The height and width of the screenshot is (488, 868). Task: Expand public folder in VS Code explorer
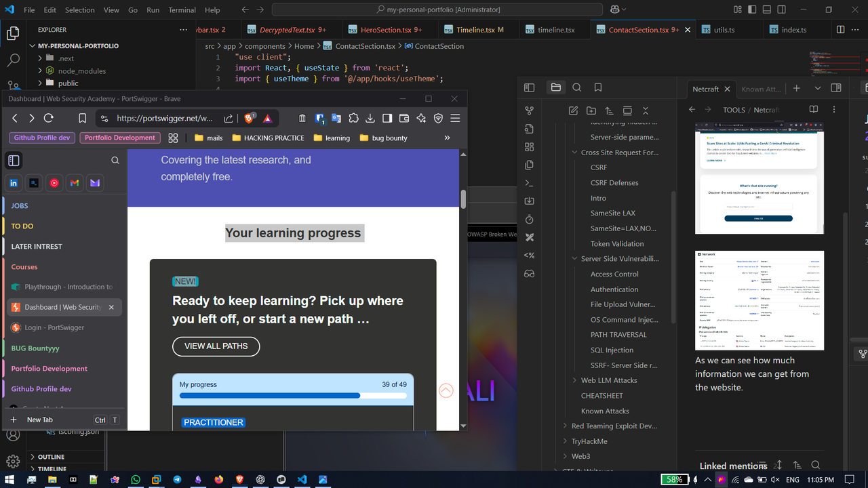[x=41, y=83]
